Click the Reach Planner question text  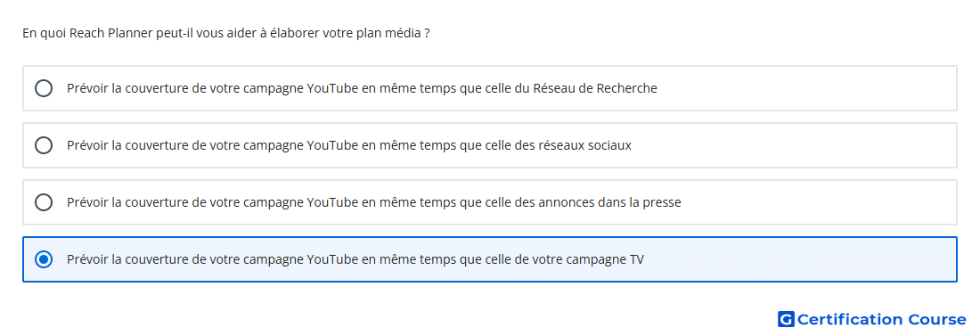[225, 33]
